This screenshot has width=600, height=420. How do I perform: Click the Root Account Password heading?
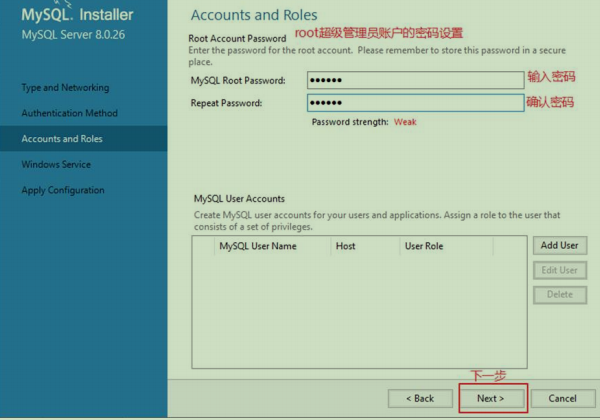(237, 38)
